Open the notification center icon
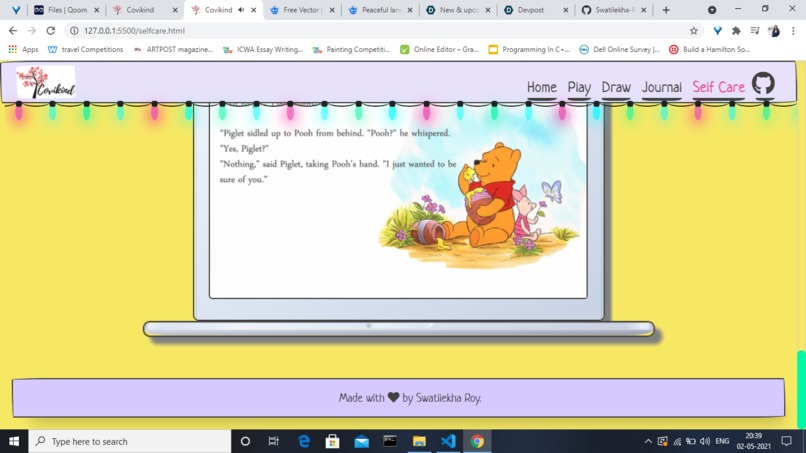 click(x=786, y=441)
